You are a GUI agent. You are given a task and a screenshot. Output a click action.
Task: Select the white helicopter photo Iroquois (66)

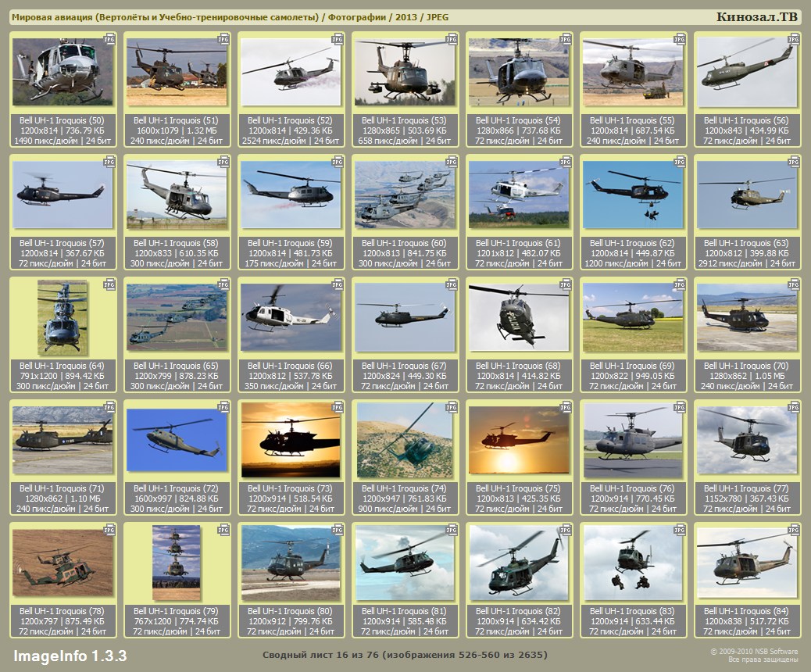pos(291,317)
